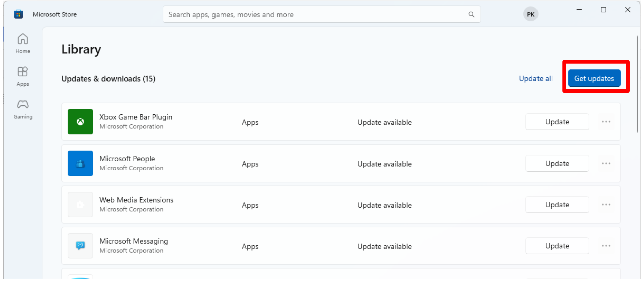Click the Updates & downloads (15) heading
Image resolution: width=644 pixels, height=287 pixels.
coord(109,79)
